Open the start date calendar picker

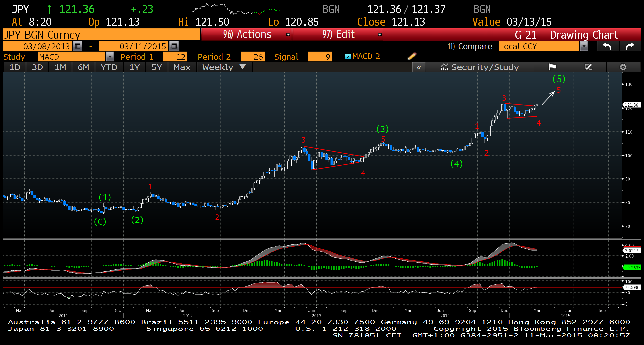78,46
